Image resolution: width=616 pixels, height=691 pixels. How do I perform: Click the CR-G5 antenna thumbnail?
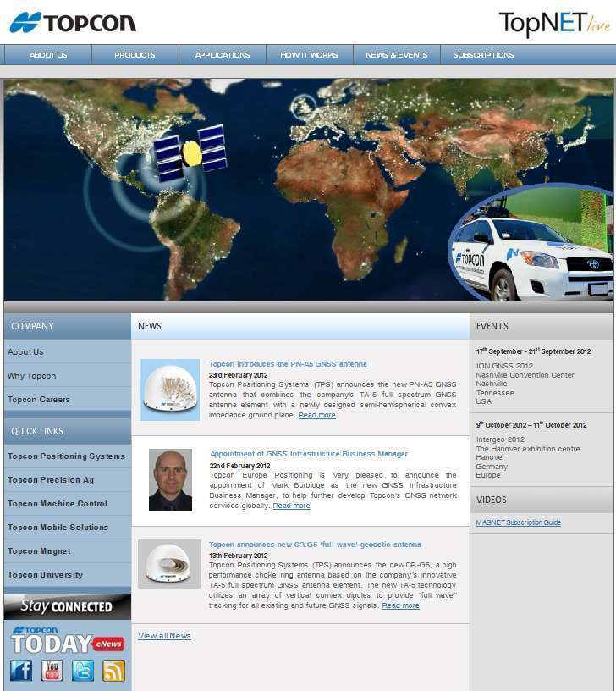169,564
